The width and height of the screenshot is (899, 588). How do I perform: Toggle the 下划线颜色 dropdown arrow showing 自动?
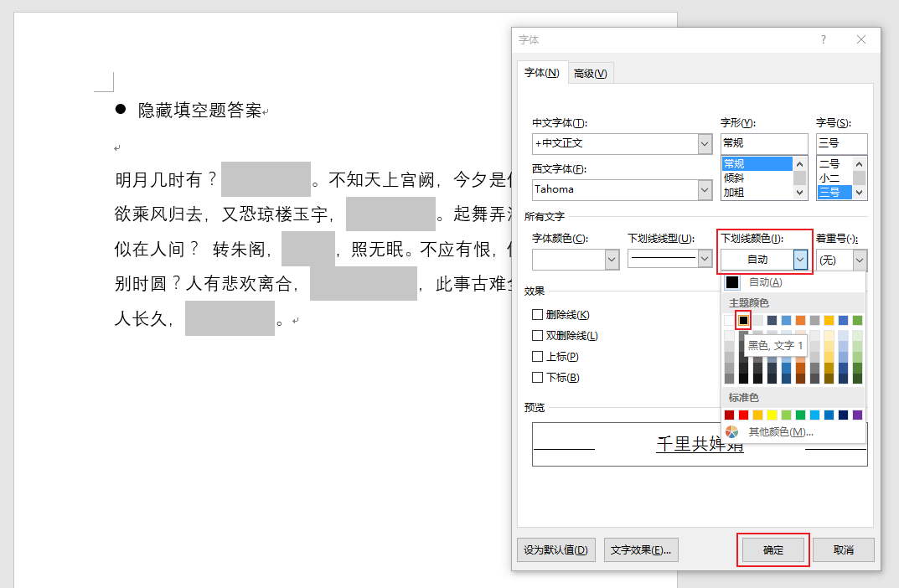tap(800, 260)
